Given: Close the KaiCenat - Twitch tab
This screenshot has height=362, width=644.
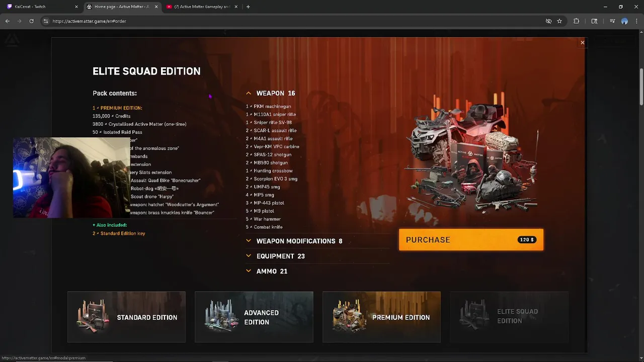Looking at the screenshot, I should (x=76, y=7).
